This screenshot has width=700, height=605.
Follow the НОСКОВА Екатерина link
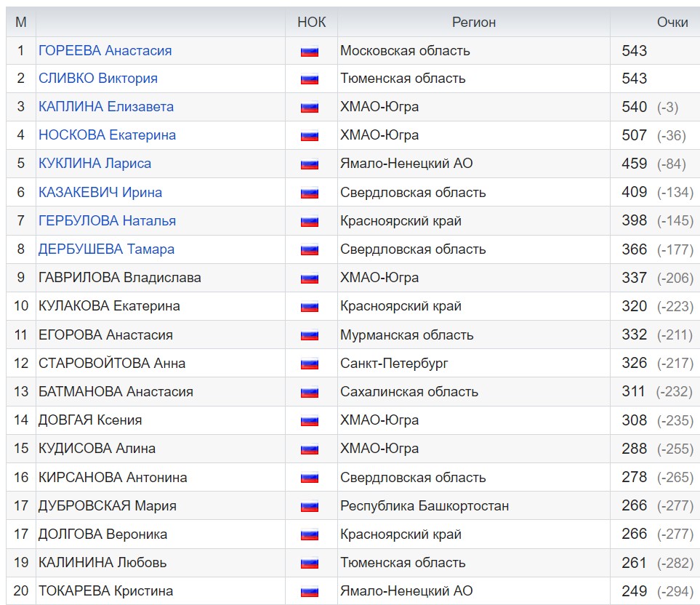click(x=107, y=135)
